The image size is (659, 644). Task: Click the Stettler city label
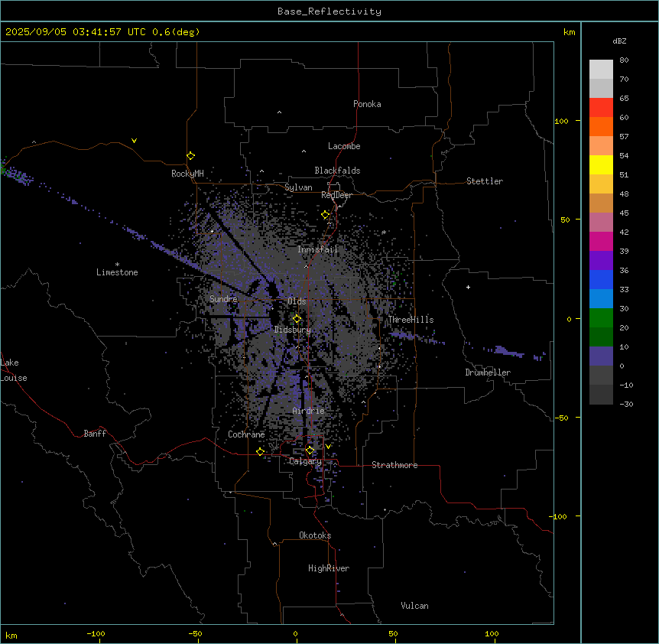(x=485, y=181)
